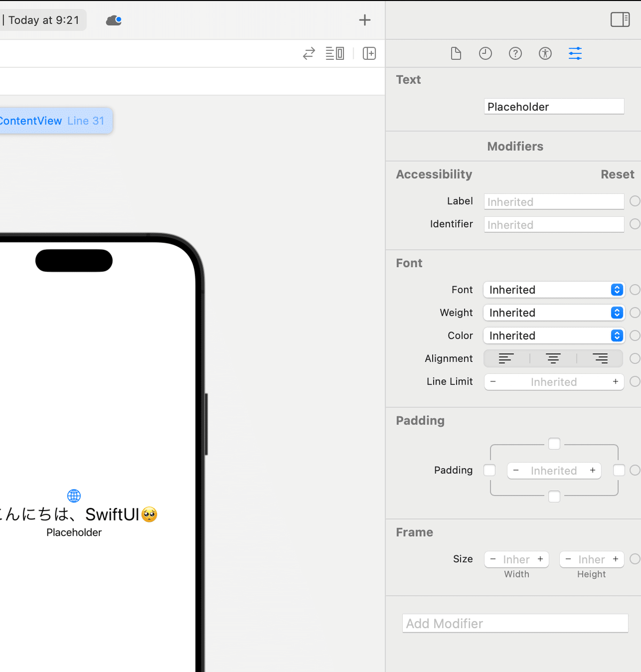This screenshot has height=672, width=641.
Task: Click the Padding Inherited value field
Action: coord(554,471)
